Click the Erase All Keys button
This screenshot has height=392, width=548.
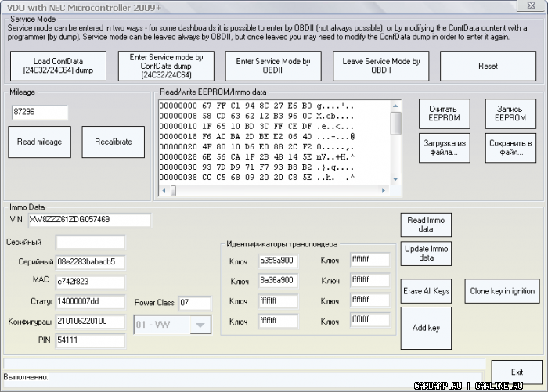[426, 291]
